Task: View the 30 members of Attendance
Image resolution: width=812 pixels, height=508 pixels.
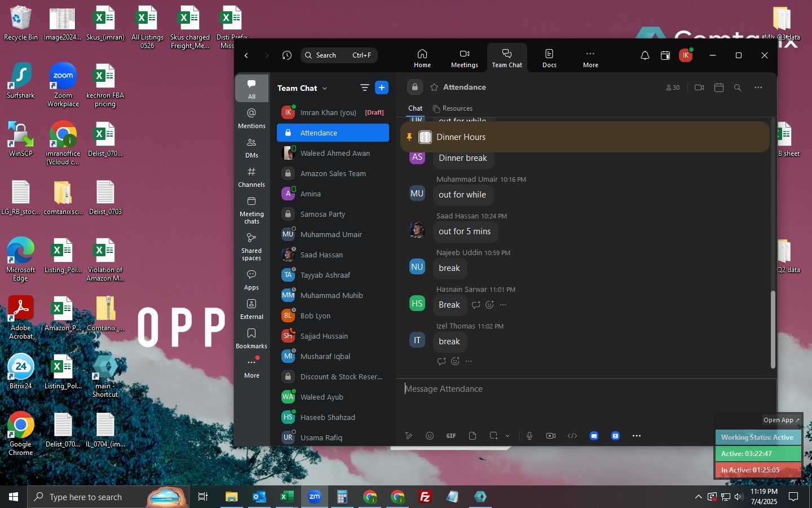Action: [x=673, y=87]
